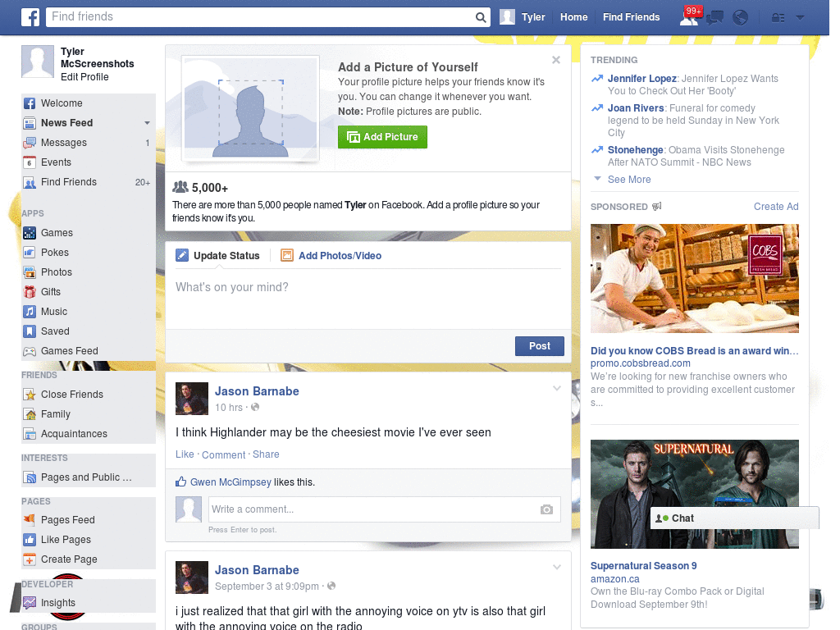Comment on the Highlander post
This screenshot has width=840, height=630.
coord(223,454)
